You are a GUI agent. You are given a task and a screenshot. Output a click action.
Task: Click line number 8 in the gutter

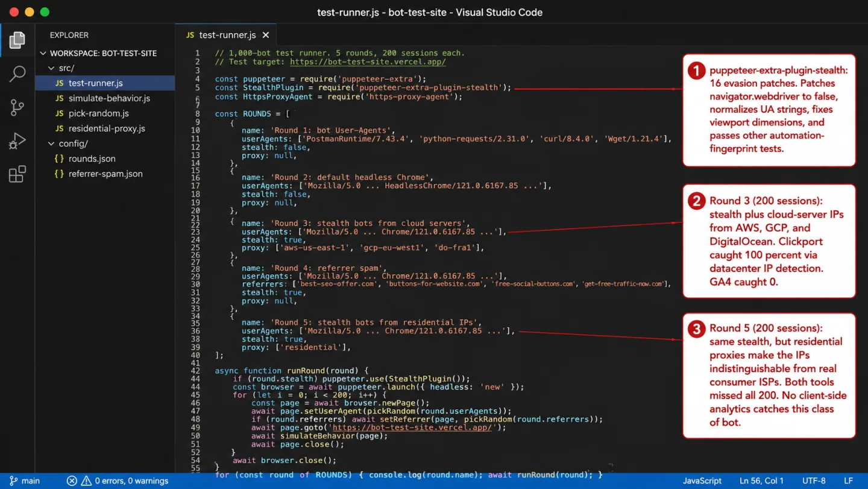click(197, 113)
